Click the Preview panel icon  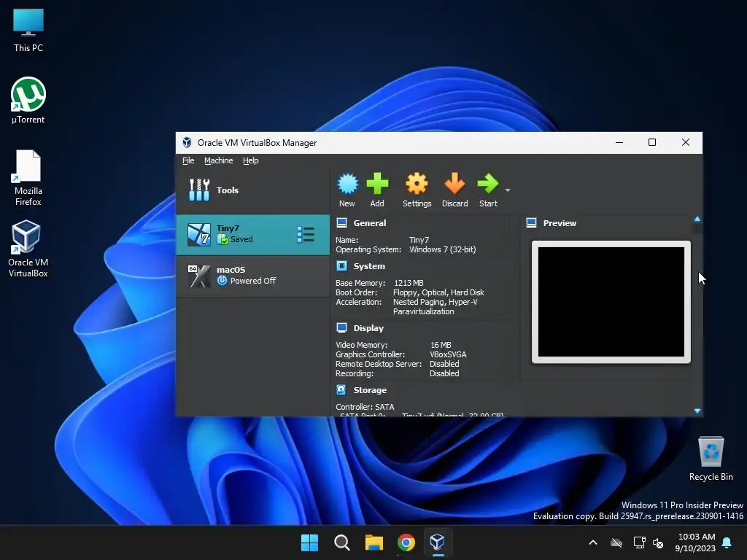(x=532, y=223)
